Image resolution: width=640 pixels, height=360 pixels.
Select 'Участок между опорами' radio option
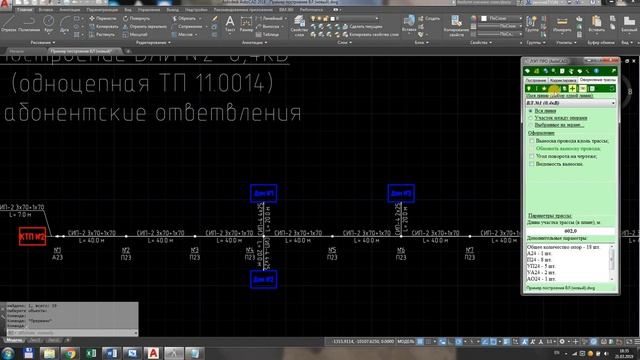[531, 118]
